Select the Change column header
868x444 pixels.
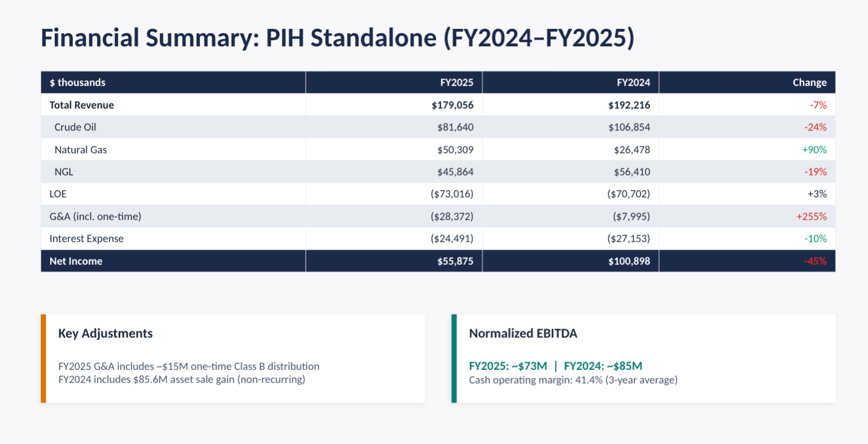pyautogui.click(x=809, y=82)
